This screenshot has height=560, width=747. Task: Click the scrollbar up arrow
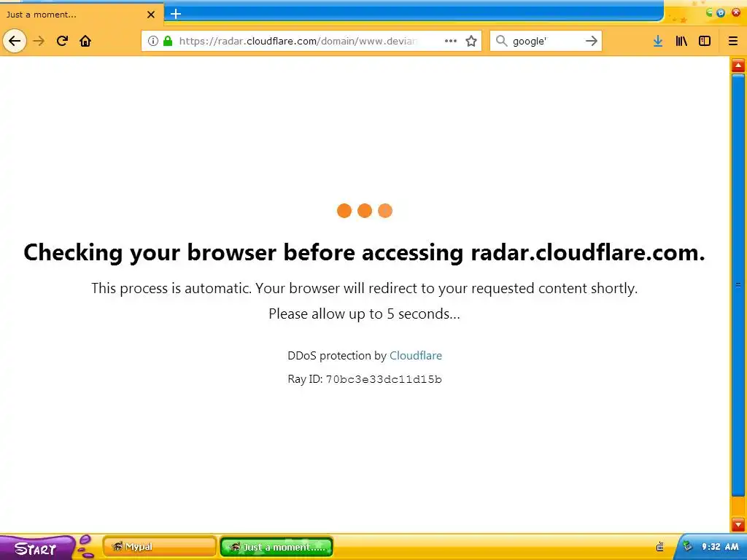738,65
